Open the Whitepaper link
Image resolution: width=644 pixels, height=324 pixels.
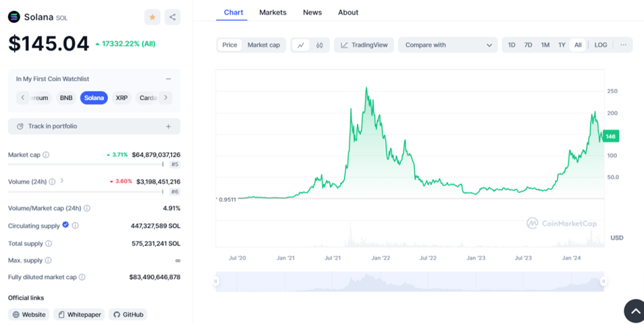pyautogui.click(x=79, y=315)
